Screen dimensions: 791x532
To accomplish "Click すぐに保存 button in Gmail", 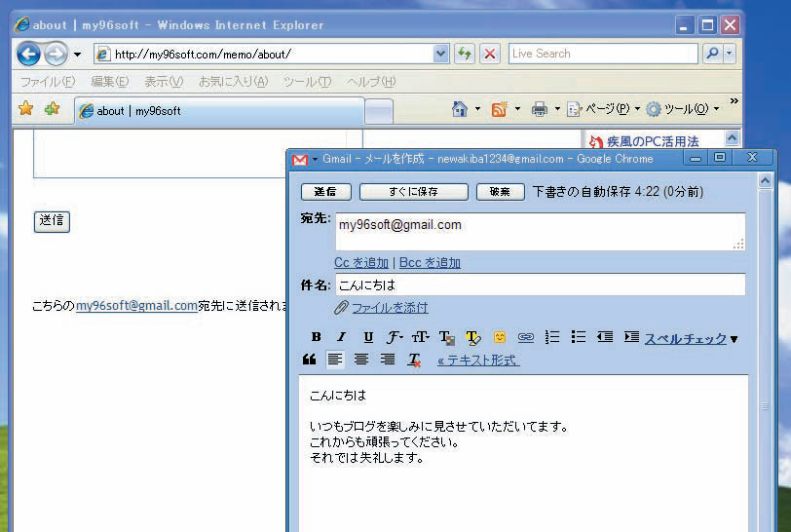I will click(x=414, y=192).
